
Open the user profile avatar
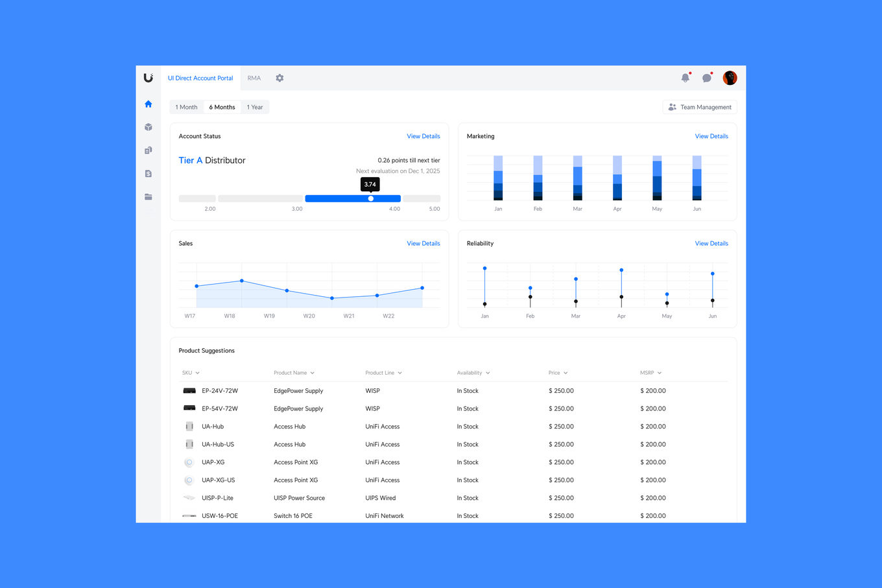click(730, 78)
